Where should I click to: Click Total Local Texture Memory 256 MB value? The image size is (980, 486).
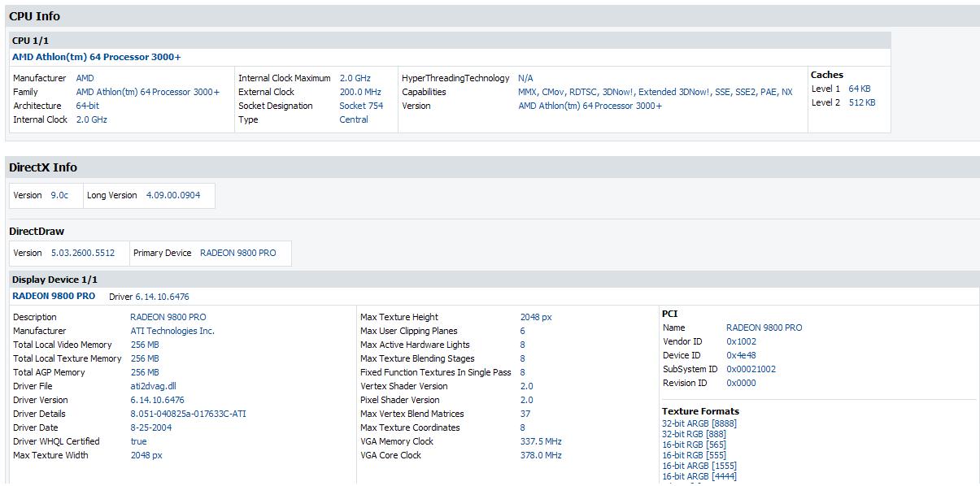(145, 358)
